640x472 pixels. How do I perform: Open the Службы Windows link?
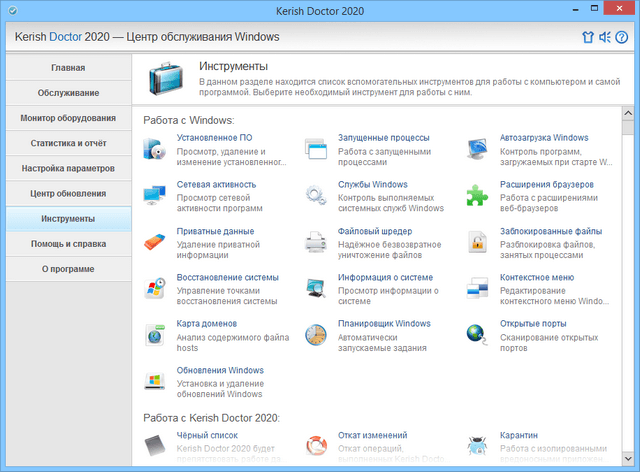tap(373, 185)
